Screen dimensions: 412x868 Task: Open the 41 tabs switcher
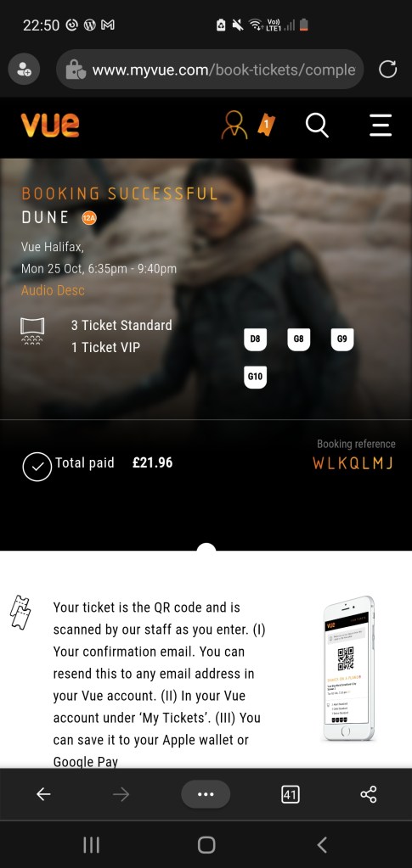click(290, 794)
